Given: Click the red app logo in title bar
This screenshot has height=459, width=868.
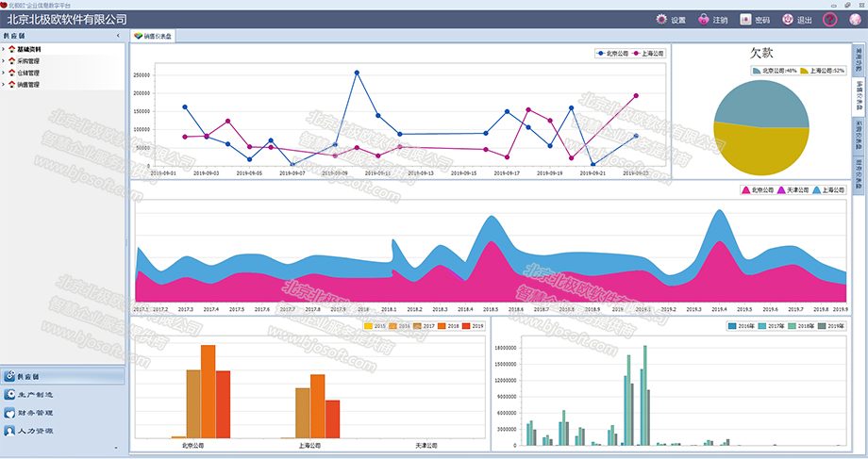Looking at the screenshot, I should click(x=4, y=5).
